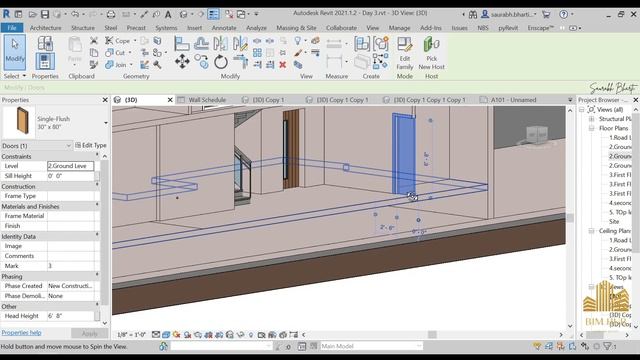Click Close Inactive Views icon
The height and width of the screenshot is (360, 640).
point(229,14)
